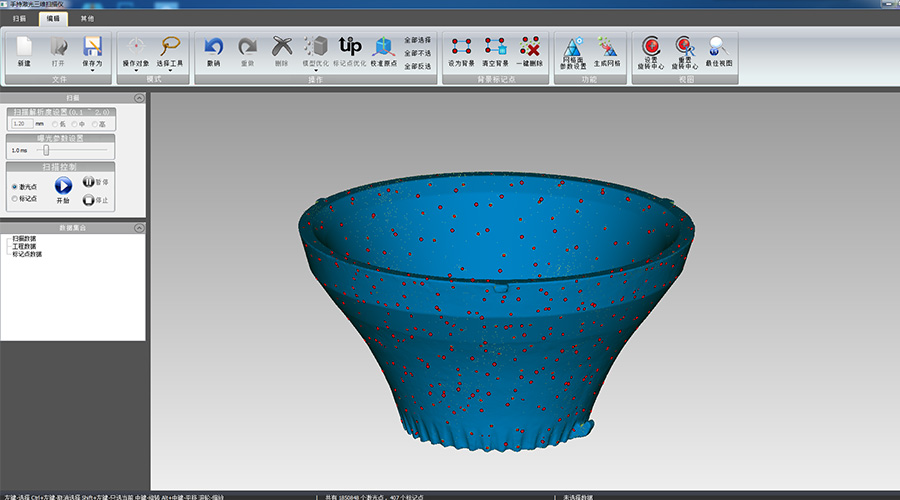This screenshot has width=900, height=500.
Task: Select the 标记点 radio button
Action: [x=15, y=199]
